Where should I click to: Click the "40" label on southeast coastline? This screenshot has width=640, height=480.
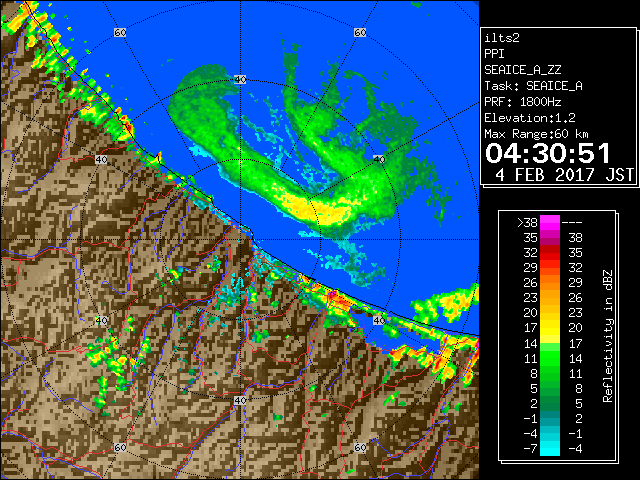pyautogui.click(x=379, y=320)
